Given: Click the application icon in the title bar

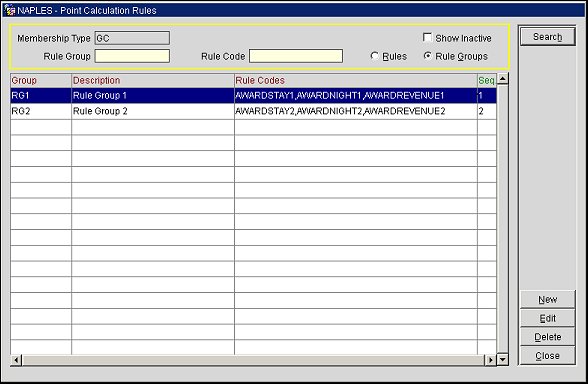Looking at the screenshot, I should pyautogui.click(x=10, y=10).
